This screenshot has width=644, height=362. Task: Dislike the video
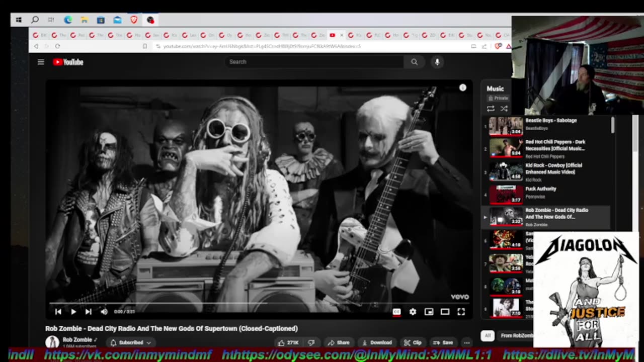pyautogui.click(x=311, y=342)
